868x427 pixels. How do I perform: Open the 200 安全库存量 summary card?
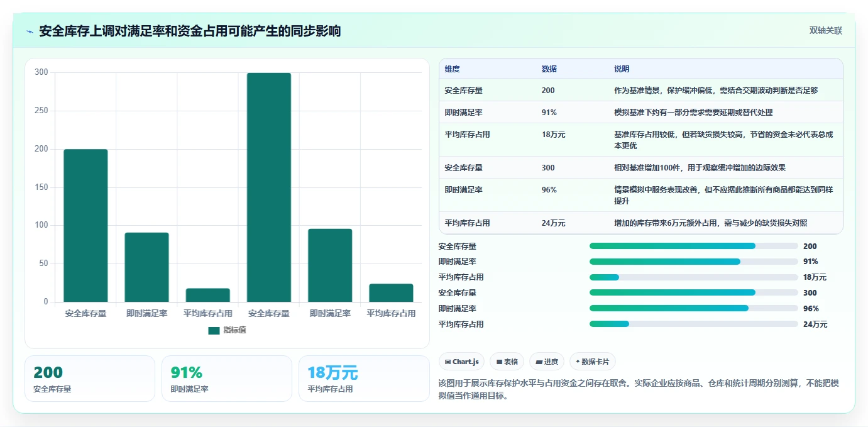[x=90, y=379]
